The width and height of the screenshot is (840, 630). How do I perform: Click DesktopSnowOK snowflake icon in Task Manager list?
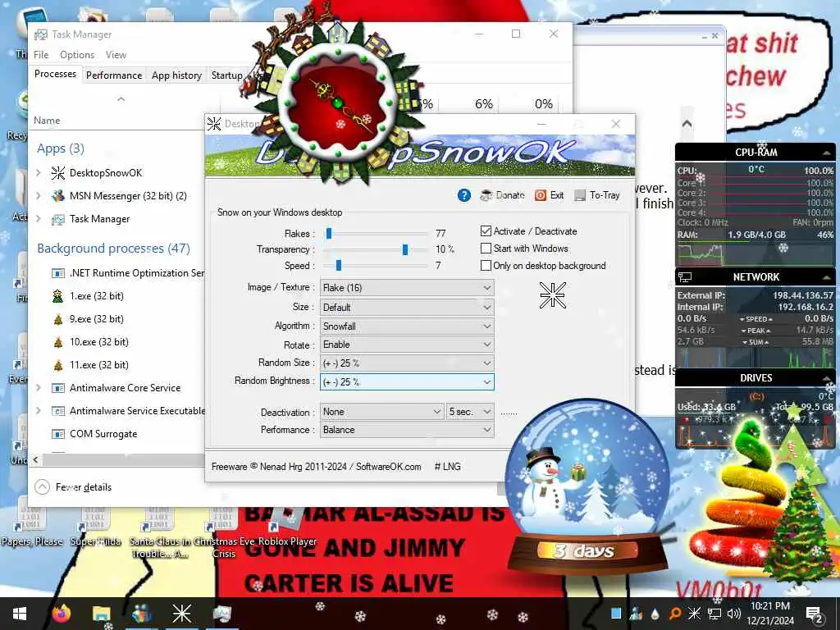58,173
